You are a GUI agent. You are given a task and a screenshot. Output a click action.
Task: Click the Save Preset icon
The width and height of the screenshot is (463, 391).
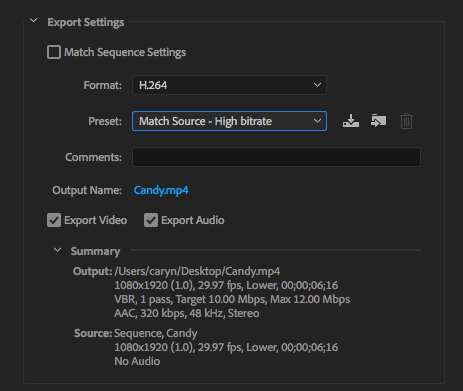(351, 121)
